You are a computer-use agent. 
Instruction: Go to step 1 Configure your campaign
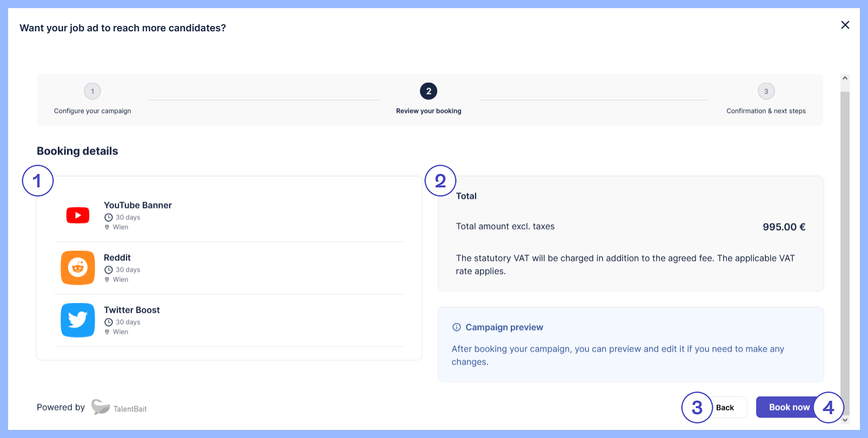92,91
